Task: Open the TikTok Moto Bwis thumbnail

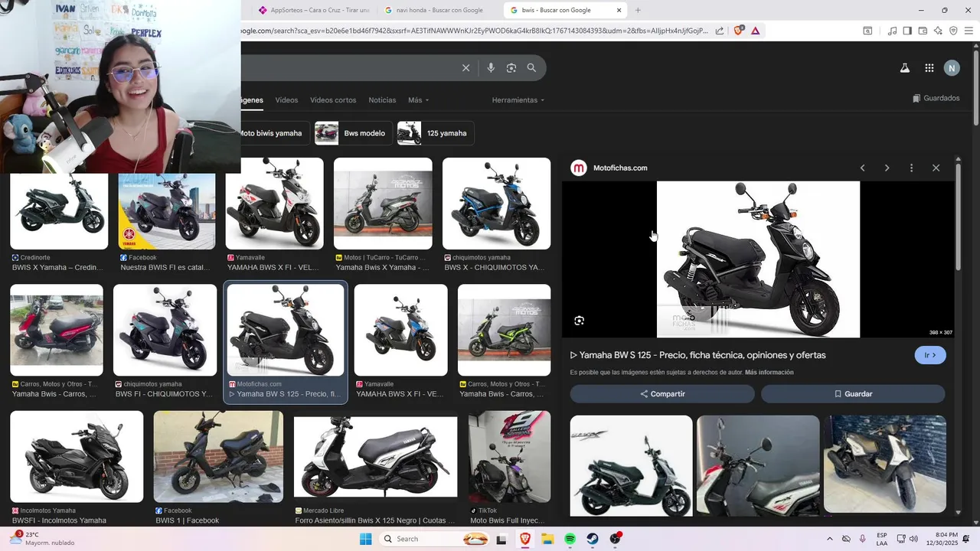Action: point(509,457)
